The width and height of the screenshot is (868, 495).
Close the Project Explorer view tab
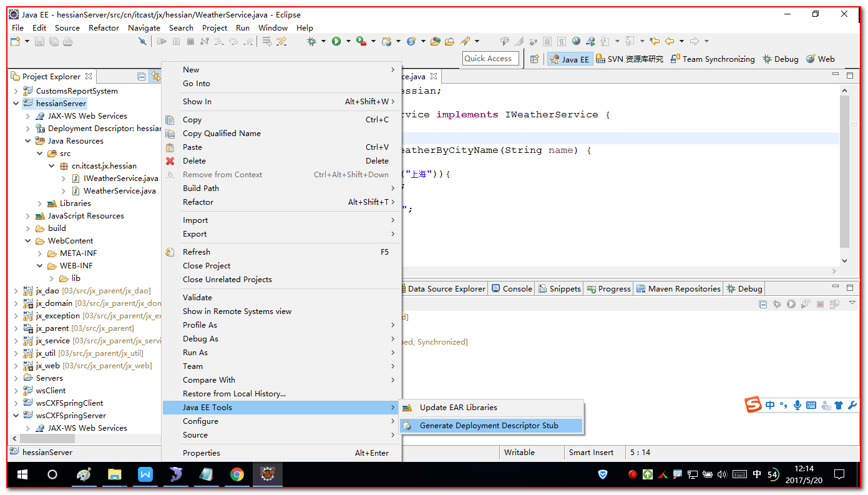pos(89,76)
